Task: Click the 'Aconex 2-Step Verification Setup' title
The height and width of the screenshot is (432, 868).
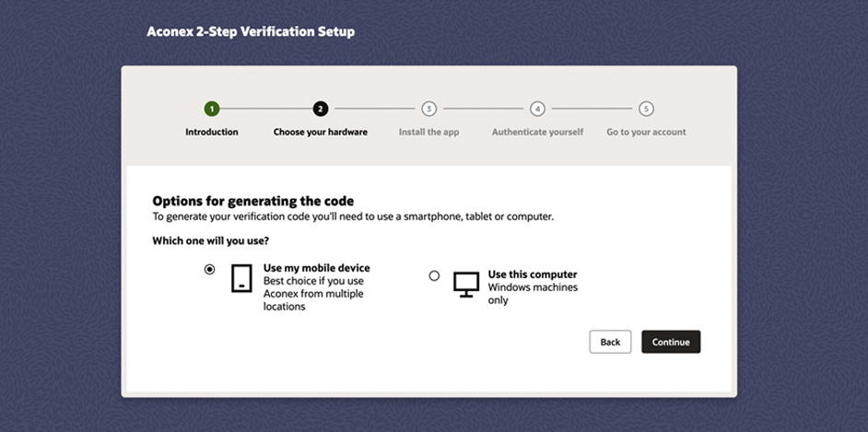Action: pyautogui.click(x=251, y=31)
